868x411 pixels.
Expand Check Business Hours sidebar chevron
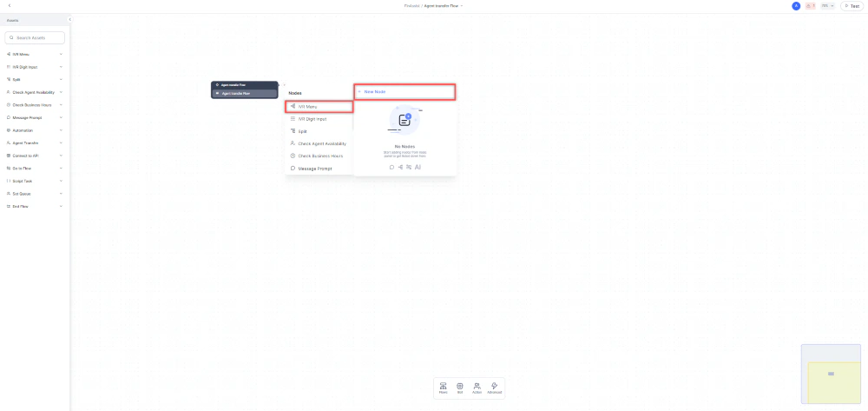coord(61,104)
